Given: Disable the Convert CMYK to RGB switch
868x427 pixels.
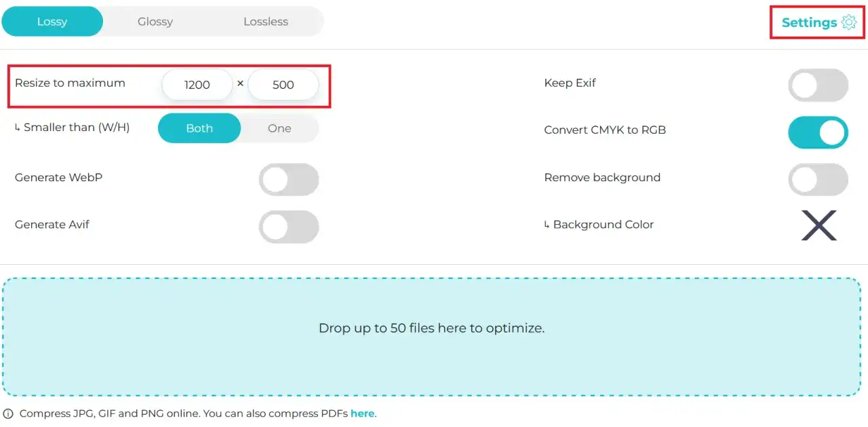Looking at the screenshot, I should pyautogui.click(x=818, y=132).
